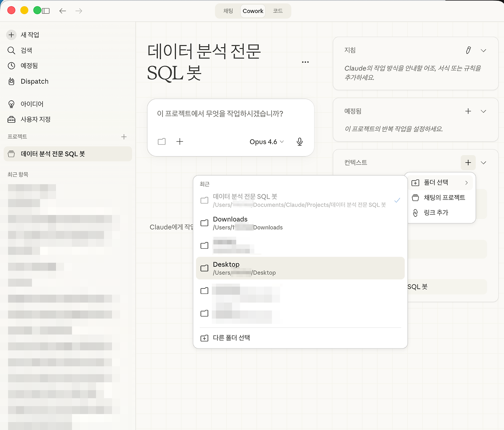
Task: Select the Downloads folder entry
Action: tap(300, 223)
